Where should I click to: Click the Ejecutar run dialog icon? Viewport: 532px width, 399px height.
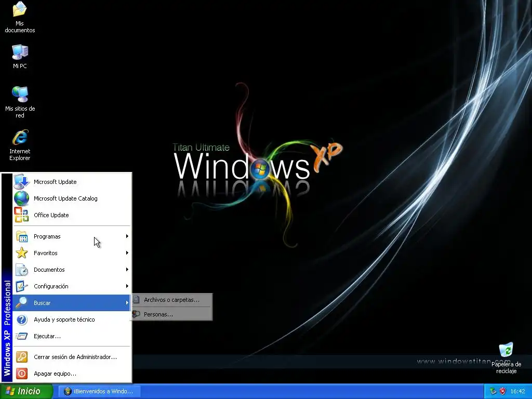point(22,336)
